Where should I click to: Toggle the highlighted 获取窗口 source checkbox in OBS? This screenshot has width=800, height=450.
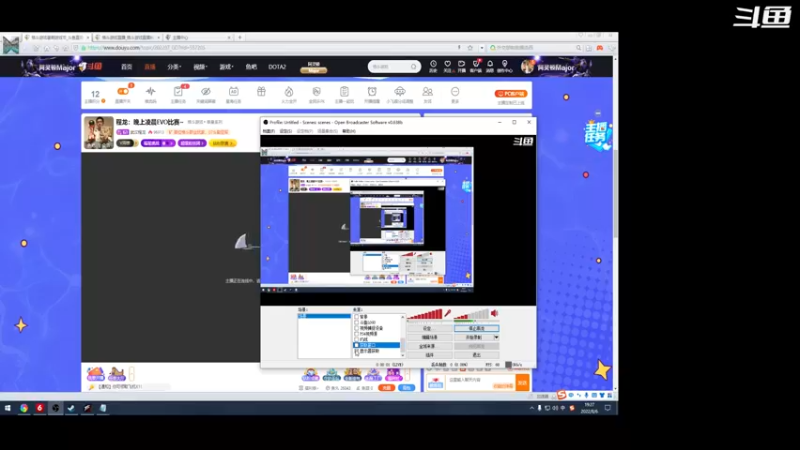(x=356, y=345)
